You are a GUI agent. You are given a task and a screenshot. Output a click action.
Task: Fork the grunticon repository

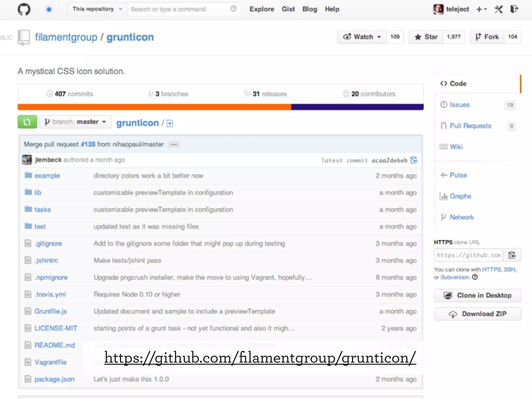[487, 37]
